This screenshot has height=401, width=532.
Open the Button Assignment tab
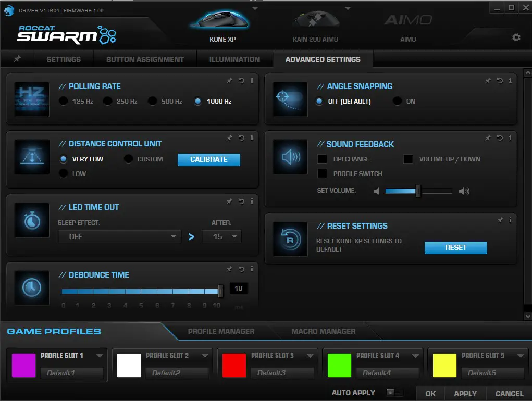[145, 59]
